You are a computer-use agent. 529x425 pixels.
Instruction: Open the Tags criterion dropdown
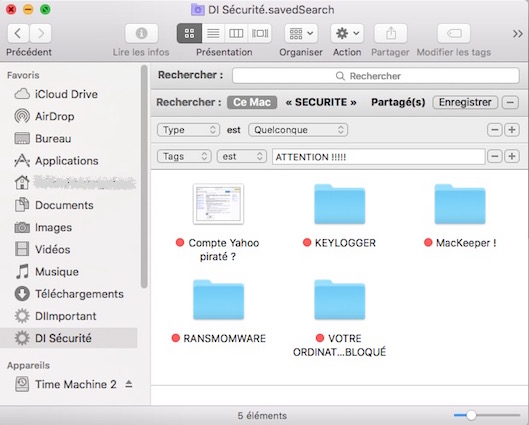pyautogui.click(x=184, y=157)
